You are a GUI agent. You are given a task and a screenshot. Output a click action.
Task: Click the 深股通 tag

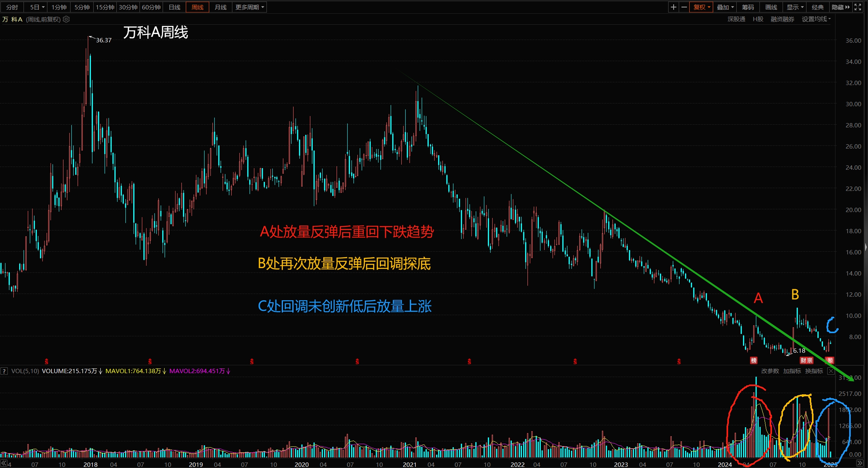pyautogui.click(x=736, y=19)
